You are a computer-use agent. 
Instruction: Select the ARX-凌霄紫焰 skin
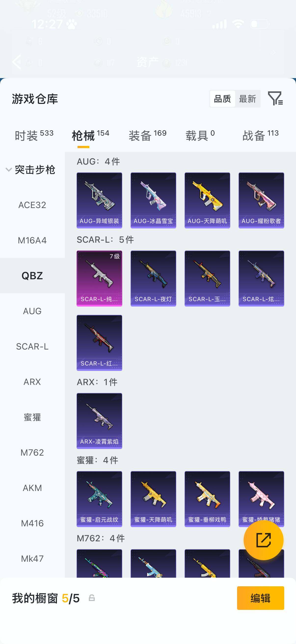[99, 421]
